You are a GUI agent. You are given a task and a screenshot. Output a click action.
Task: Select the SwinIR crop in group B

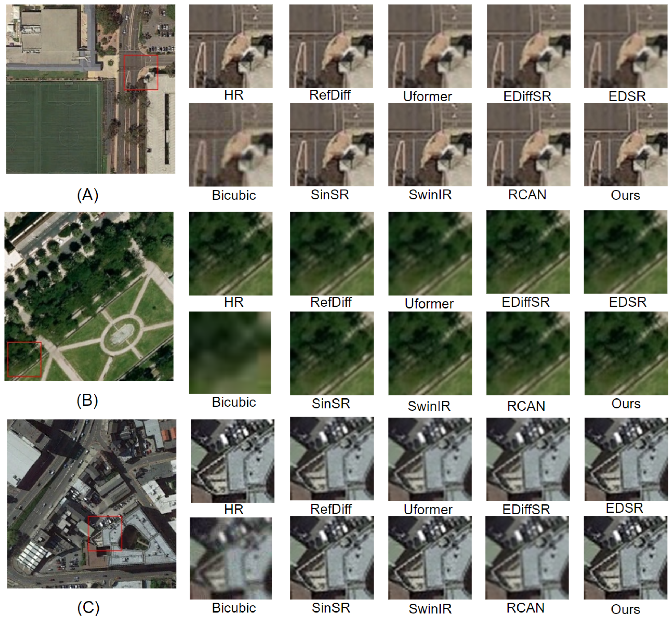430,353
